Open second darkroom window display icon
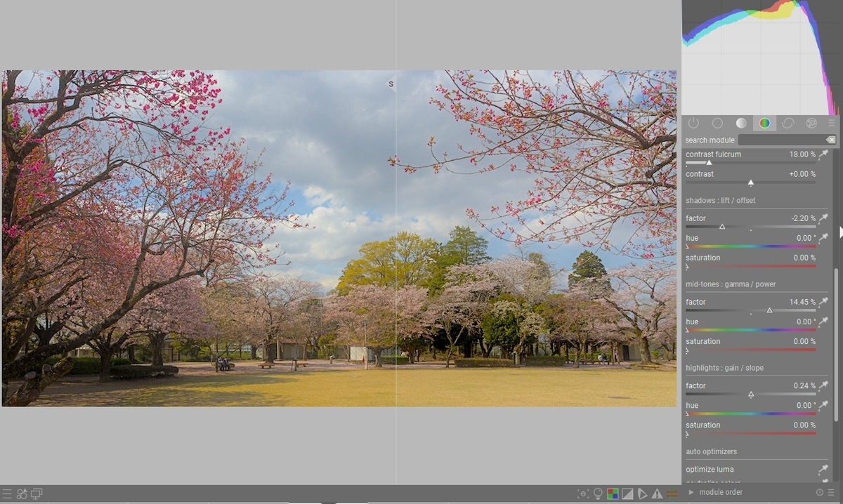Image resolution: width=843 pixels, height=504 pixels. click(37, 494)
